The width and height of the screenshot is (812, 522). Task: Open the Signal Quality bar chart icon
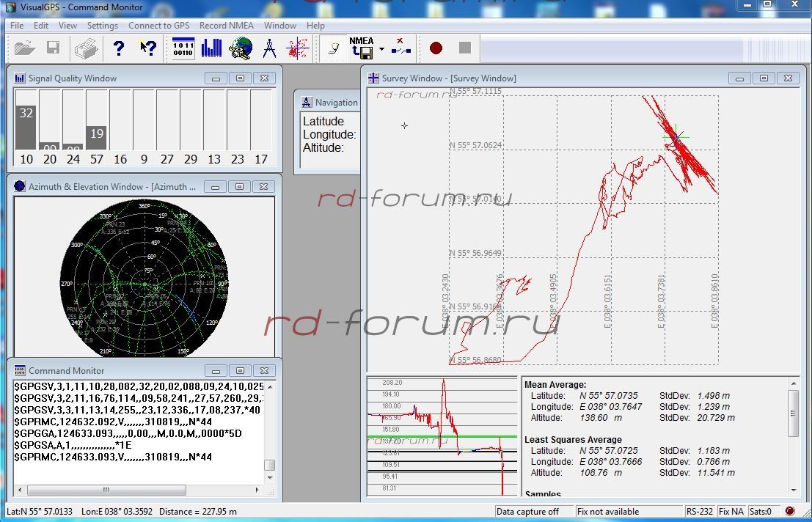211,48
